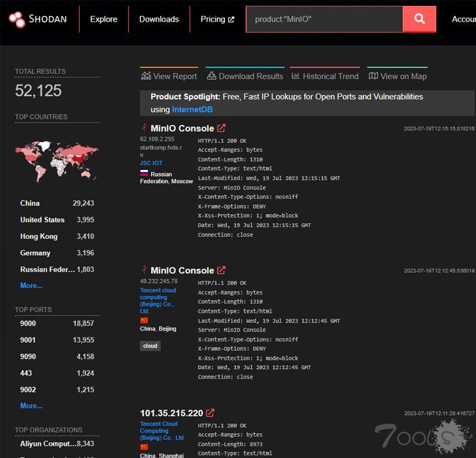Open the Downloads menu item
This screenshot has width=476, height=458.
(x=159, y=19)
